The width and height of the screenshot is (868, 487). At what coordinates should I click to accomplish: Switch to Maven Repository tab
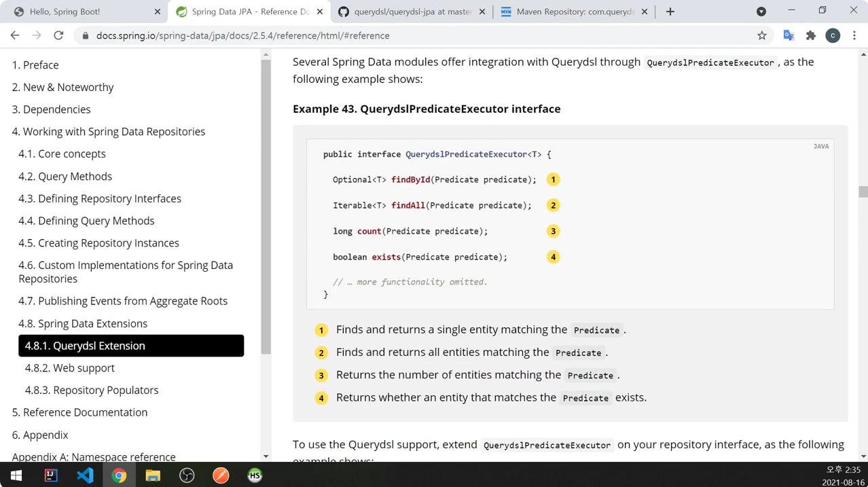(575, 12)
